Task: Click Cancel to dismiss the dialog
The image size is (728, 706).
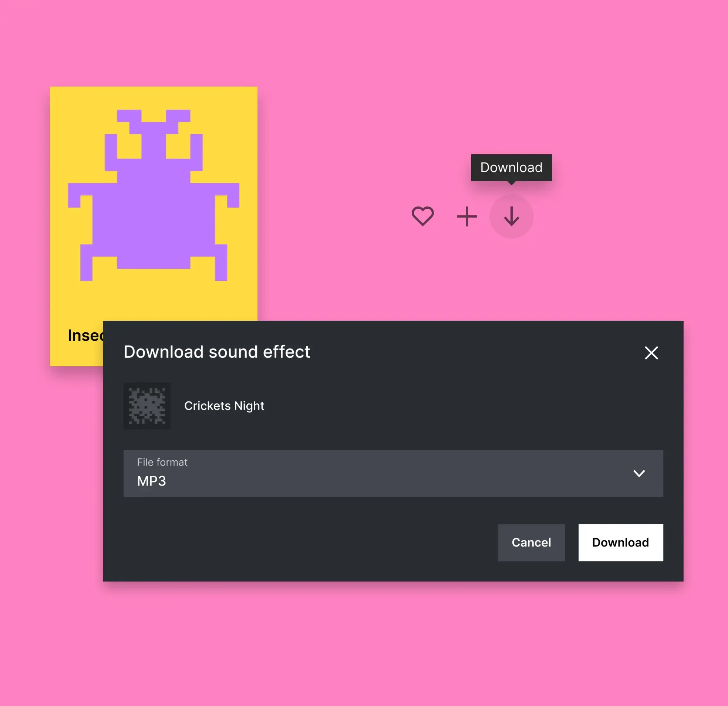Action: point(532,542)
